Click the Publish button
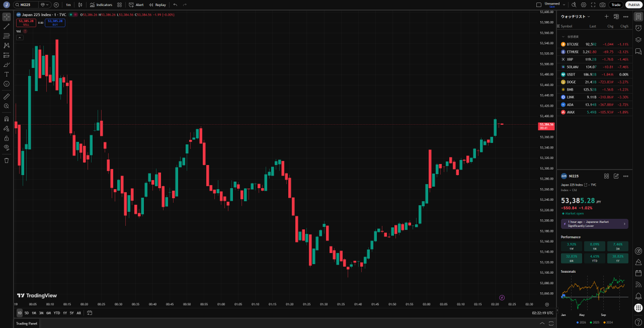 coord(634,4)
